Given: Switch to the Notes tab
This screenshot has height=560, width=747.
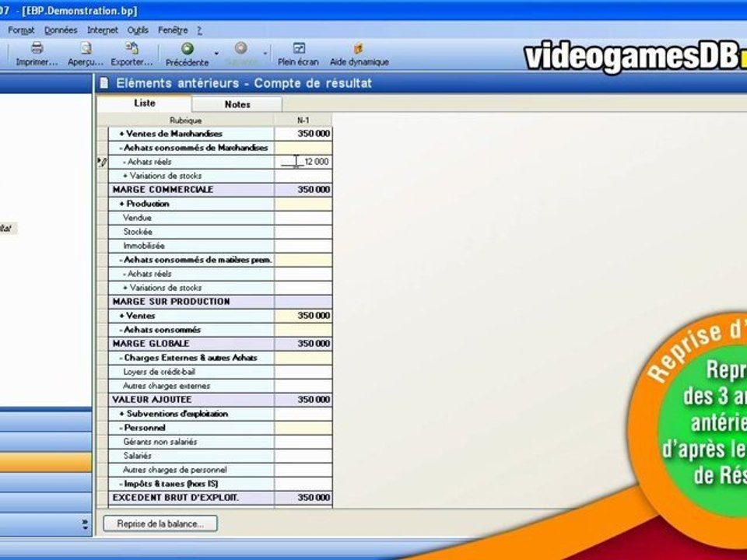Looking at the screenshot, I should [237, 104].
